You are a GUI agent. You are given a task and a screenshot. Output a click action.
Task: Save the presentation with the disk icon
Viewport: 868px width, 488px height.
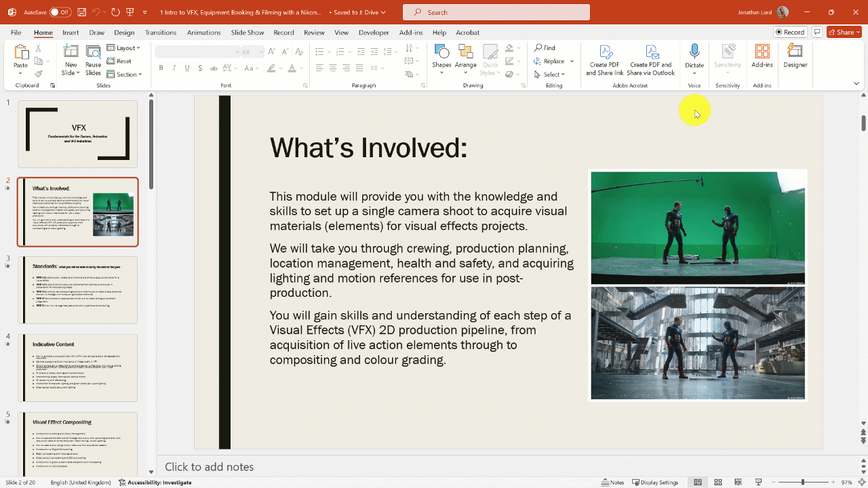click(x=81, y=12)
